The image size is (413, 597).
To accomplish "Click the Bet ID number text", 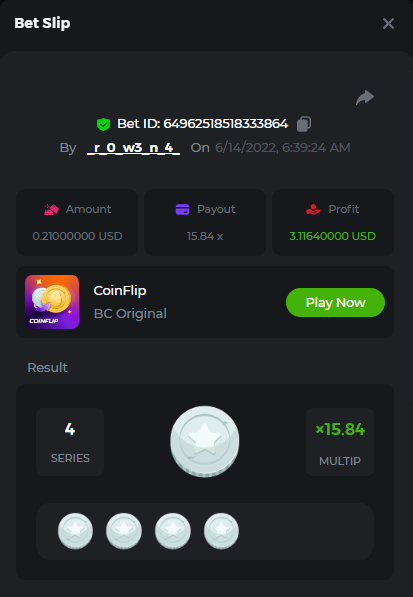I will coord(226,124).
